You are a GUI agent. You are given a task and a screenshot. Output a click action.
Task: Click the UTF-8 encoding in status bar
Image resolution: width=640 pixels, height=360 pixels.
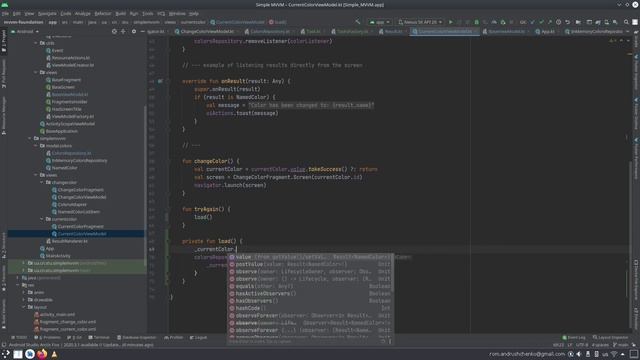click(x=582, y=345)
